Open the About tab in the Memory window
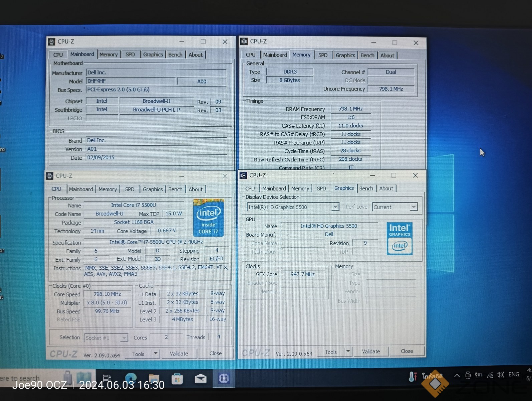Image resolution: width=532 pixels, height=401 pixels. click(387, 55)
